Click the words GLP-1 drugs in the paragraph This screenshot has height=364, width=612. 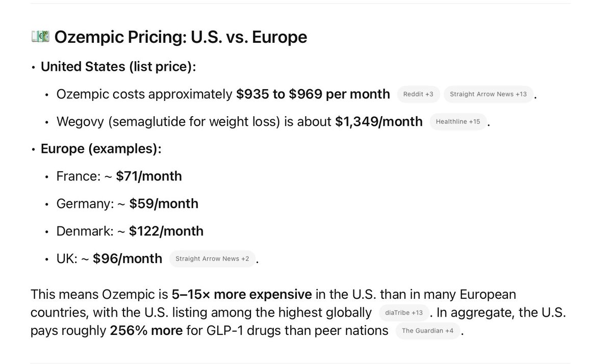pyautogui.click(x=238, y=330)
